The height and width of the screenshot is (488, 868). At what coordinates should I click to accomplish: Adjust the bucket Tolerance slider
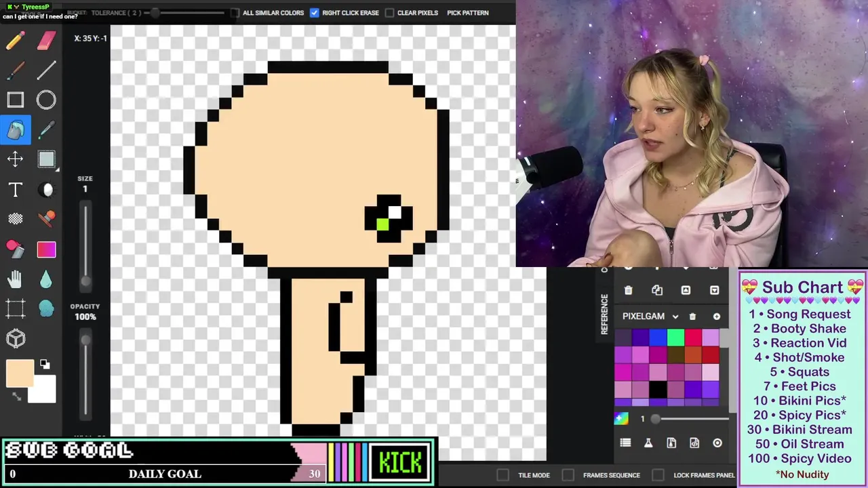pyautogui.click(x=183, y=13)
